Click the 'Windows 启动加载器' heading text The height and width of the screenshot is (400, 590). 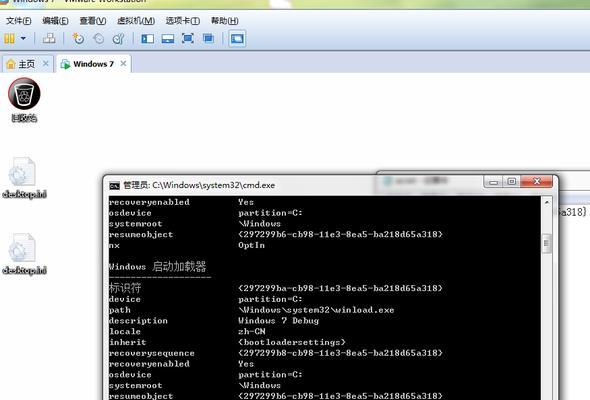point(157,267)
